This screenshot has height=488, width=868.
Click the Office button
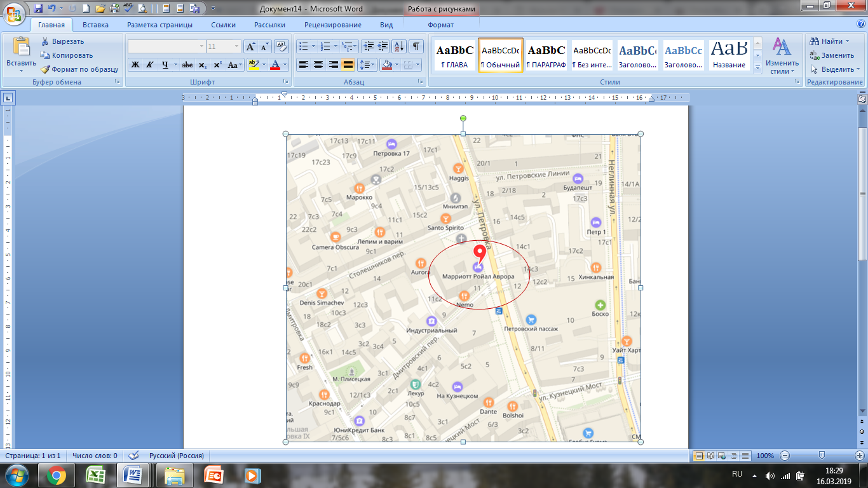pos(15,13)
